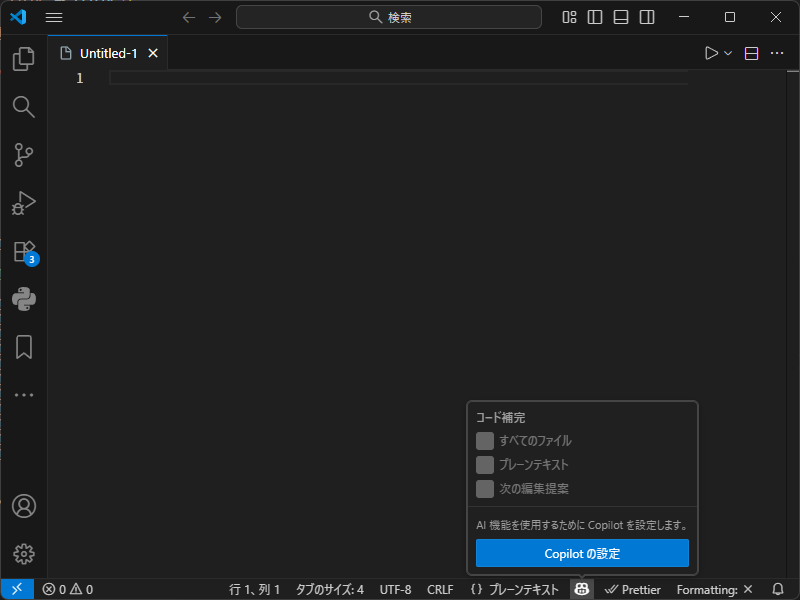Viewport: 800px width, 600px height.
Task: Click the Formatting: X status item
Action: click(x=714, y=589)
